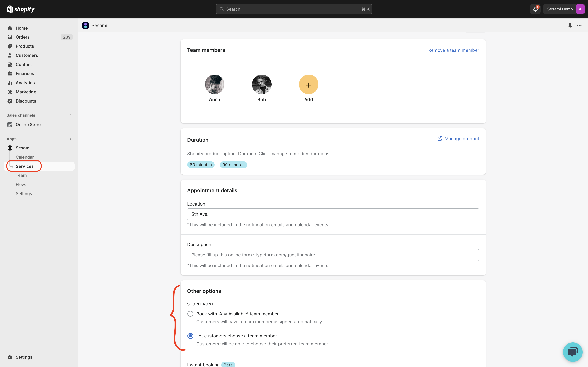Open the notifications bell
The height and width of the screenshot is (367, 588).
535,9
